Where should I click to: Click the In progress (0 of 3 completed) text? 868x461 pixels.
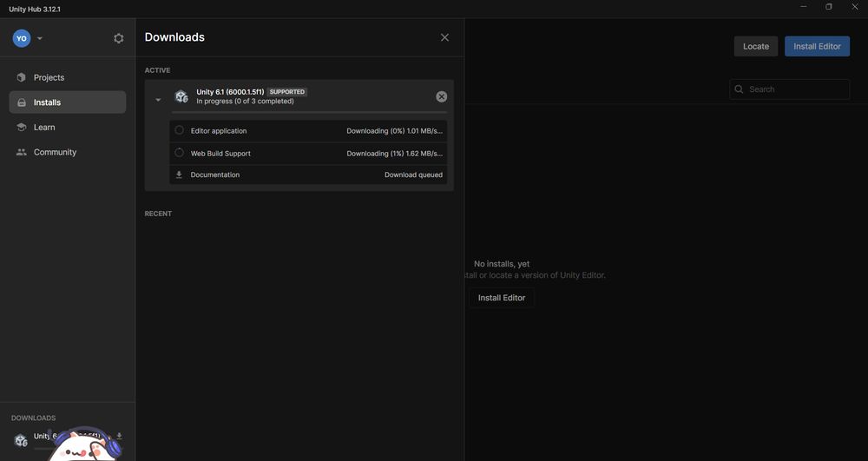pyautogui.click(x=246, y=102)
